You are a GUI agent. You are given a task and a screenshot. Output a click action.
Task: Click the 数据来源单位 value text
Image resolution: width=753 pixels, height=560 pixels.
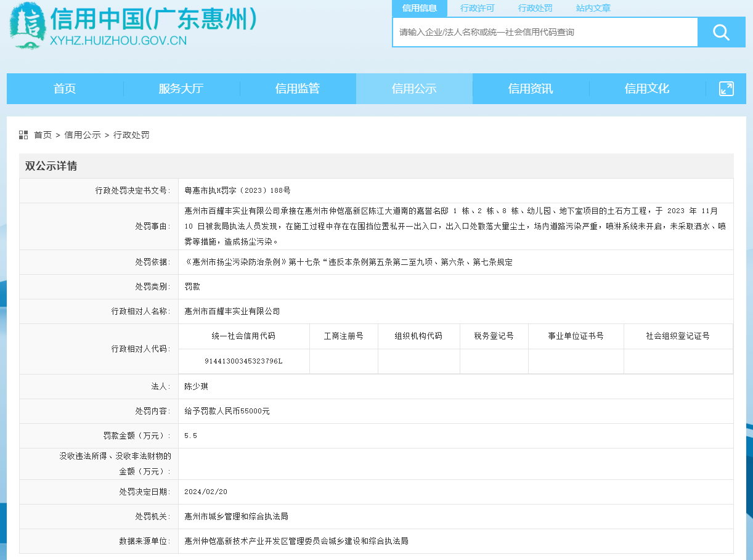[x=296, y=541]
